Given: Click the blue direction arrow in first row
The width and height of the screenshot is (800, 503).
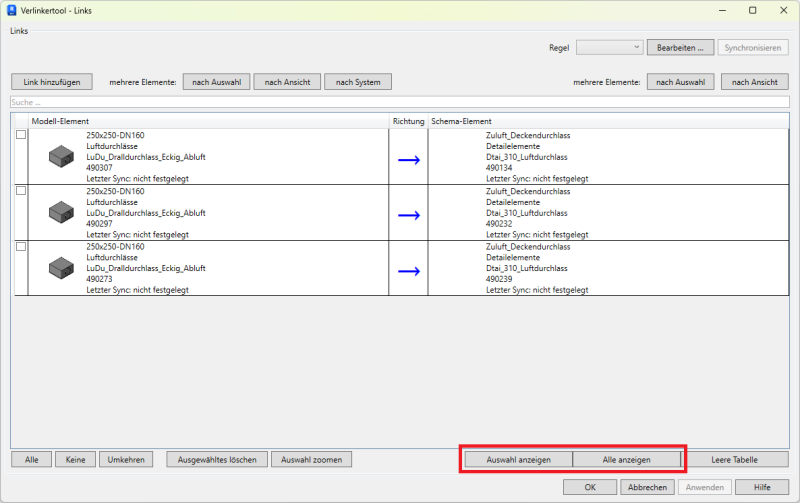Looking at the screenshot, I should tap(409, 158).
